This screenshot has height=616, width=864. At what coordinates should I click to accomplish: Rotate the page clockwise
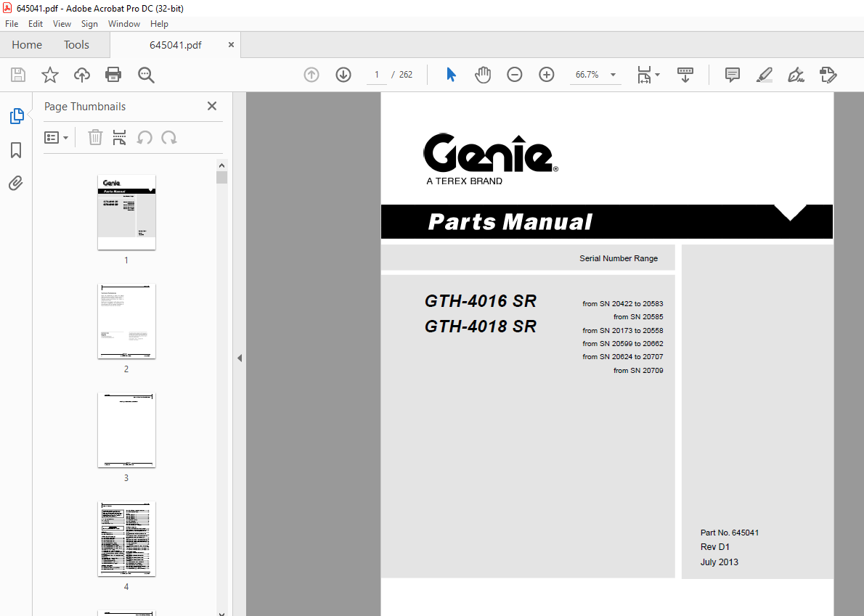(169, 138)
